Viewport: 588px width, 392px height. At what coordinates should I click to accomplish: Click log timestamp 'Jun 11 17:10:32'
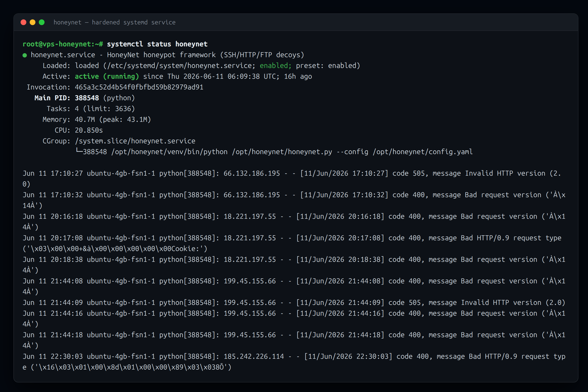tap(53, 195)
